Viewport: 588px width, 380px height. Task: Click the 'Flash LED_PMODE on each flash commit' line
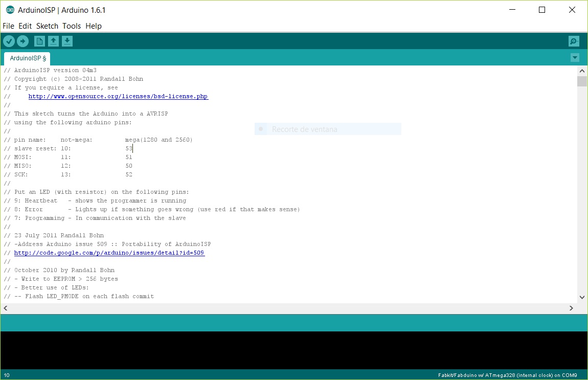pos(79,296)
